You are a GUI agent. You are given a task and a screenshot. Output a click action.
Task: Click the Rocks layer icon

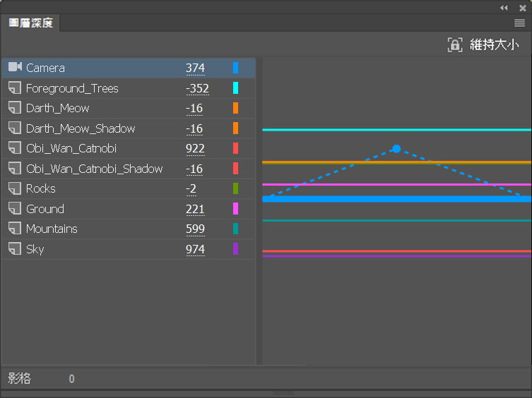(x=15, y=188)
